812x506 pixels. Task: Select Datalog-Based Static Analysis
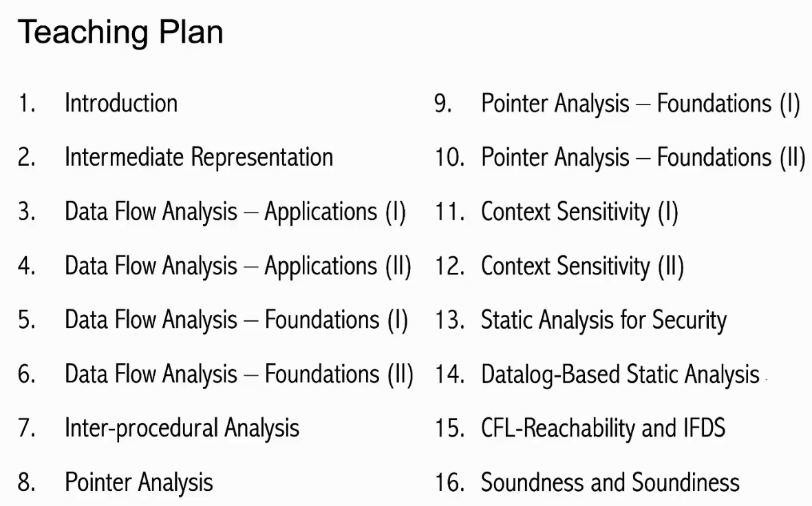620,375
